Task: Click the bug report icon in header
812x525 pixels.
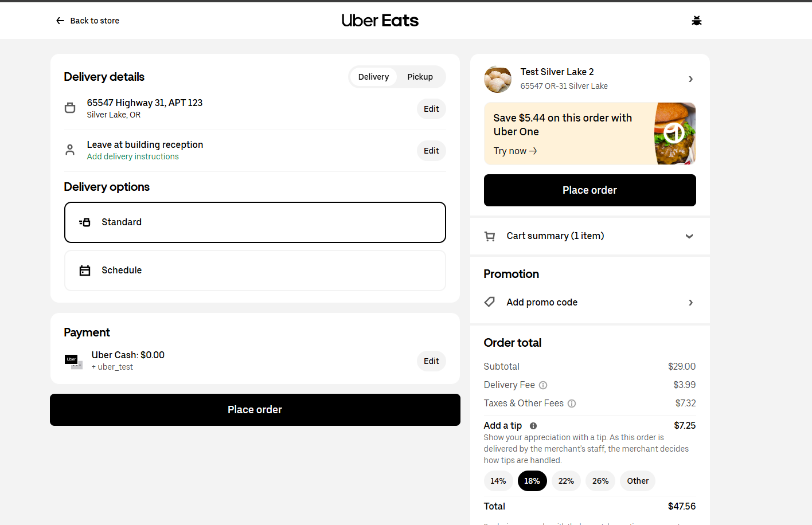Action: click(697, 21)
